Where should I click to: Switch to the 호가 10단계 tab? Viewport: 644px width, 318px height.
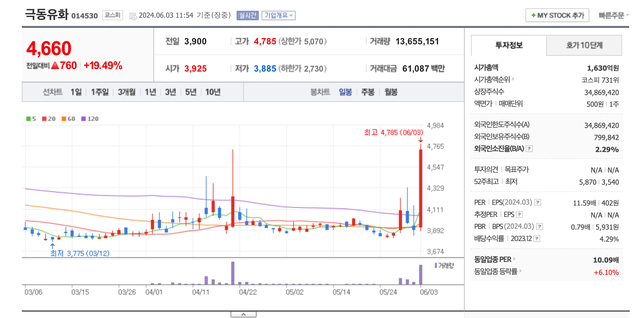(584, 45)
